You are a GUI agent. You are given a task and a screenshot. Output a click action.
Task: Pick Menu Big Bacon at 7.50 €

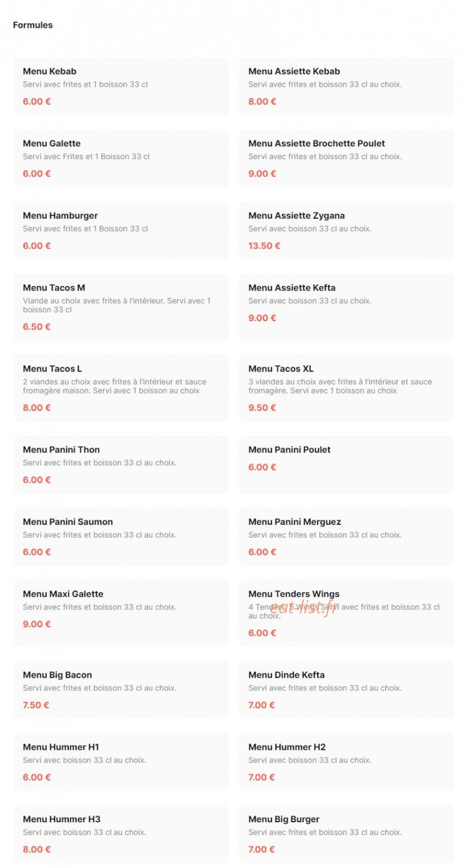point(121,690)
